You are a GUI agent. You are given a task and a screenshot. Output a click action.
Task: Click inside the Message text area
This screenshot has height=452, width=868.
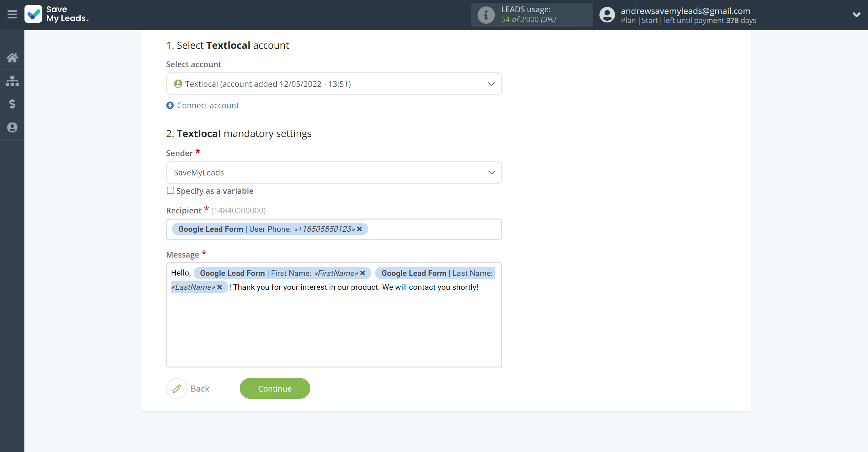(x=334, y=315)
